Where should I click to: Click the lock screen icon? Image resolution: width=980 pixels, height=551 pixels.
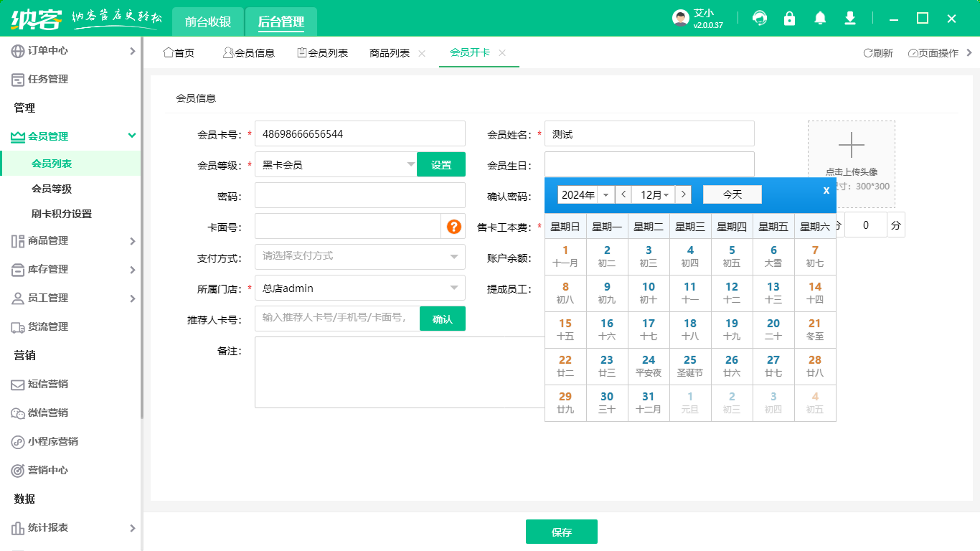tap(790, 19)
